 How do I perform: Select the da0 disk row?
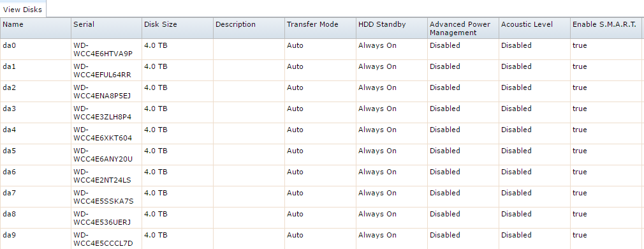[322, 49]
